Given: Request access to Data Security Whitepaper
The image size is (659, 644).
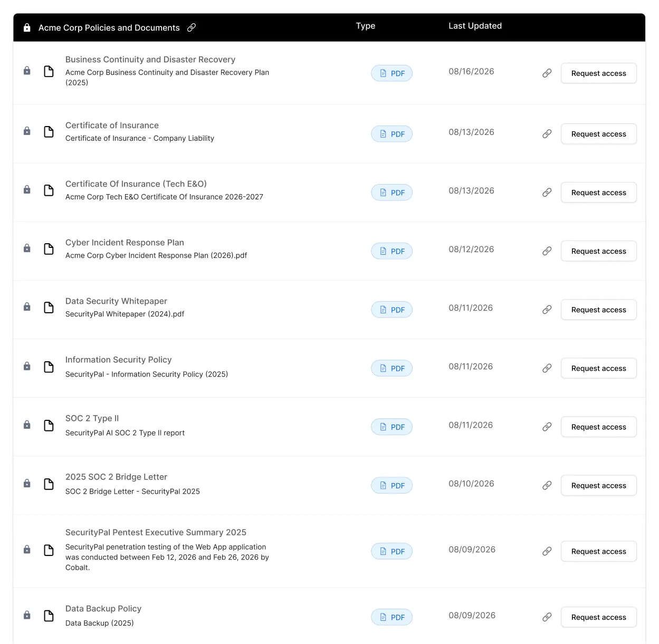Looking at the screenshot, I should [x=599, y=310].
